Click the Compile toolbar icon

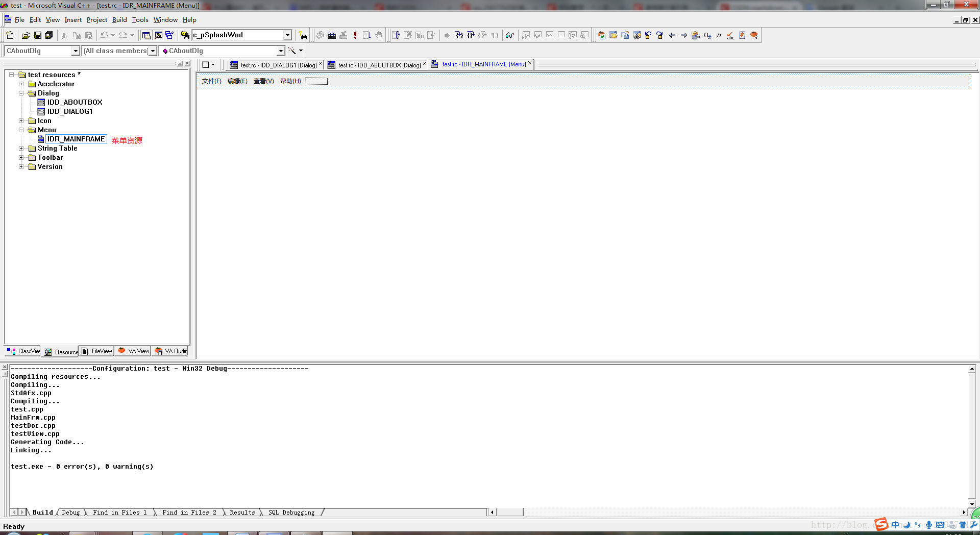coord(320,35)
